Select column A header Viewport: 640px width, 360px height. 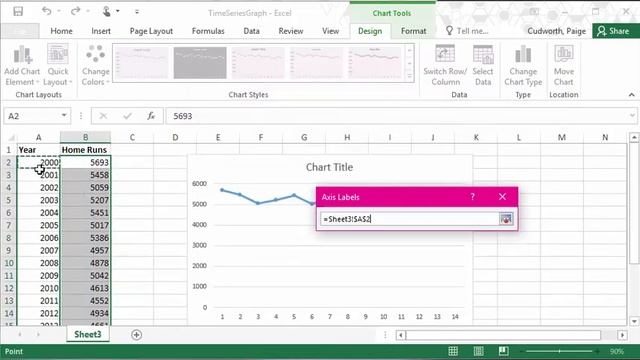coord(38,137)
